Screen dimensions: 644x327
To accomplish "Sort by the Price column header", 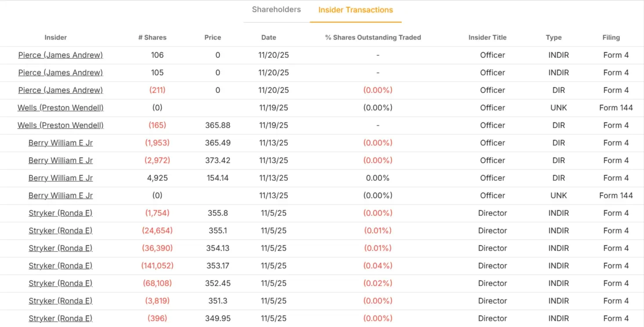I will (x=212, y=37).
